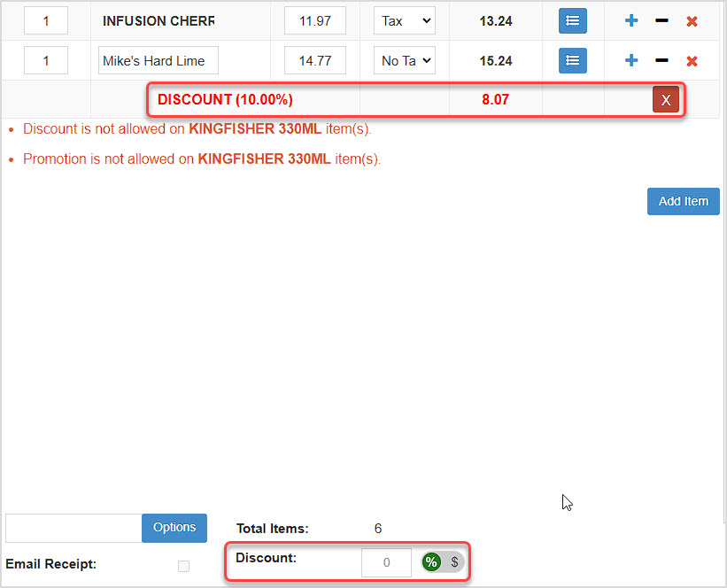Decrease INFUSION CHERRY quantity with the minus icon
Image resolution: width=727 pixels, height=588 pixels.
pyautogui.click(x=661, y=20)
